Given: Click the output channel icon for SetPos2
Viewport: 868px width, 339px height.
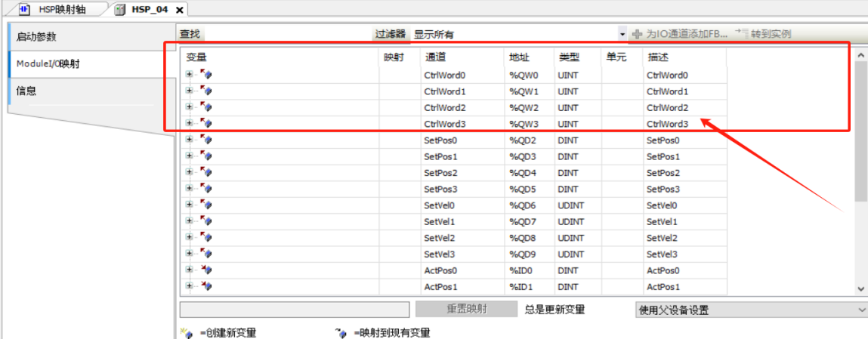Looking at the screenshot, I should pos(206,171).
